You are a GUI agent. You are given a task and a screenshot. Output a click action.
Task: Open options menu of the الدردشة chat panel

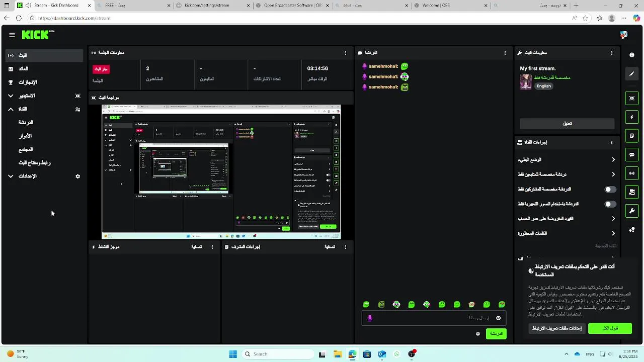pyautogui.click(x=505, y=53)
